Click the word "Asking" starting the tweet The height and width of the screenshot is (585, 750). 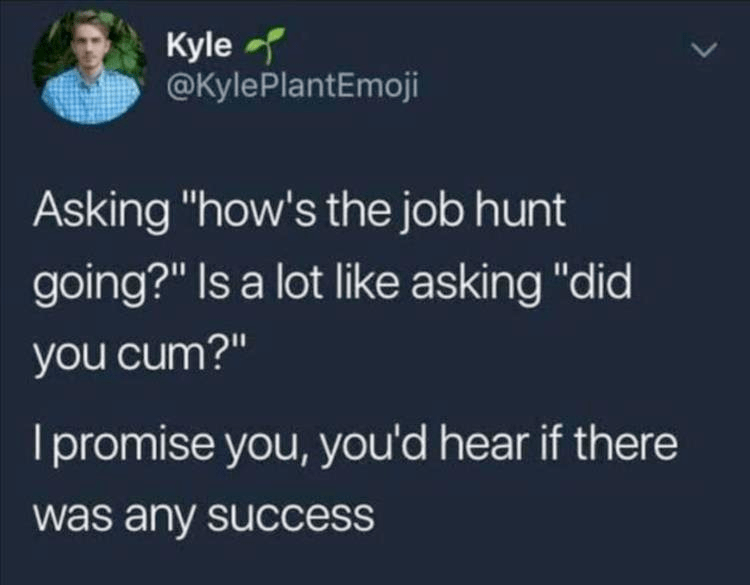[x=101, y=211]
